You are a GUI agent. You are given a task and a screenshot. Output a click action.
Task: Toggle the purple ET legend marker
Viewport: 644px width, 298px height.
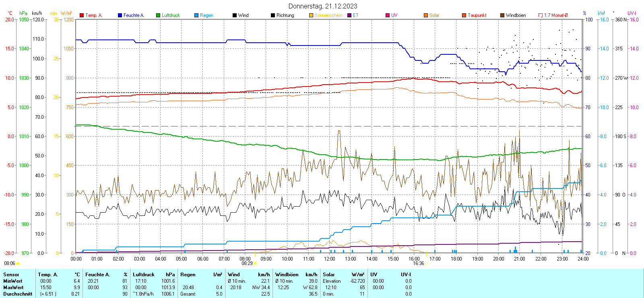point(349,15)
